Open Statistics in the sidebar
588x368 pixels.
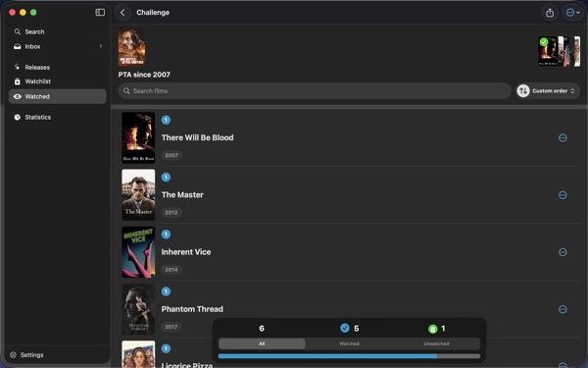click(x=58, y=117)
